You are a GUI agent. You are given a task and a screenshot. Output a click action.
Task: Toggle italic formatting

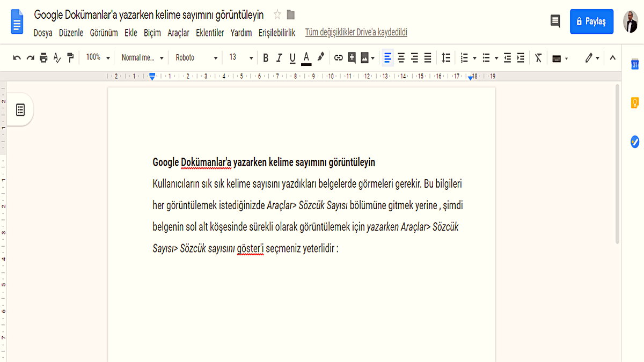(x=279, y=58)
